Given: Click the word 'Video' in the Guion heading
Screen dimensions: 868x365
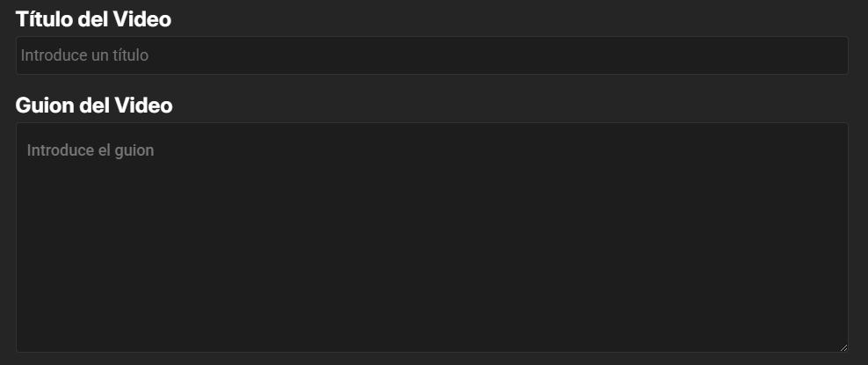Looking at the screenshot, I should [x=143, y=106].
